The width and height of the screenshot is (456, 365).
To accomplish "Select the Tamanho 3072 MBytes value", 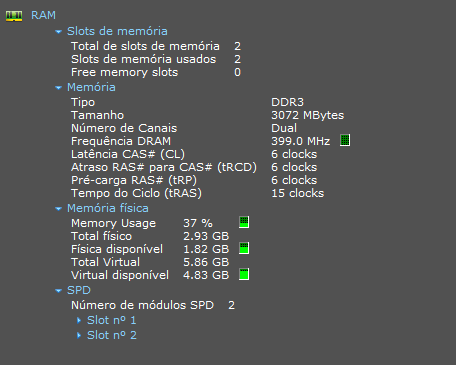I will pyautogui.click(x=307, y=115).
